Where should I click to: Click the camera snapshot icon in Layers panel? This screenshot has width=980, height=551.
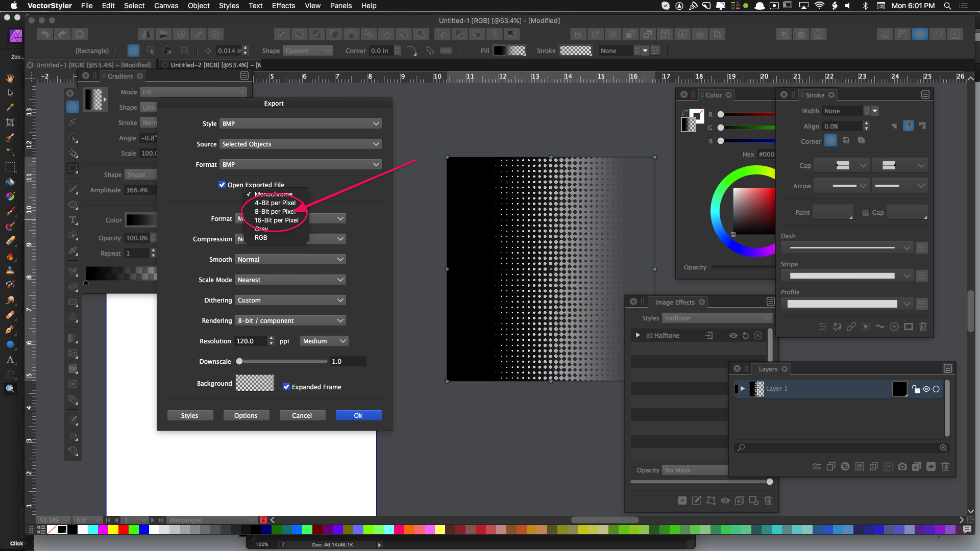coord(902,466)
